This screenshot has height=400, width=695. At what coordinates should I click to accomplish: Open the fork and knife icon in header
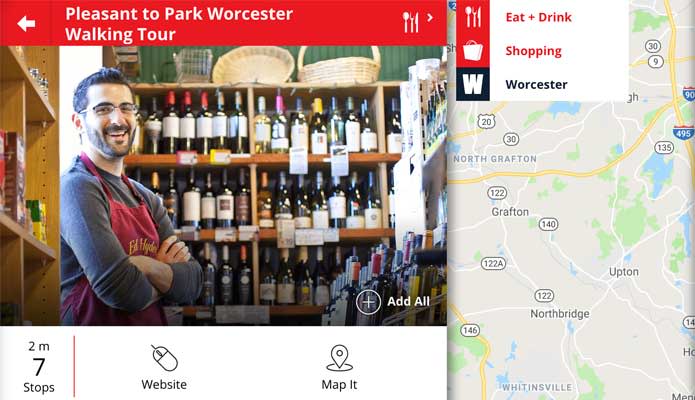[x=410, y=22]
